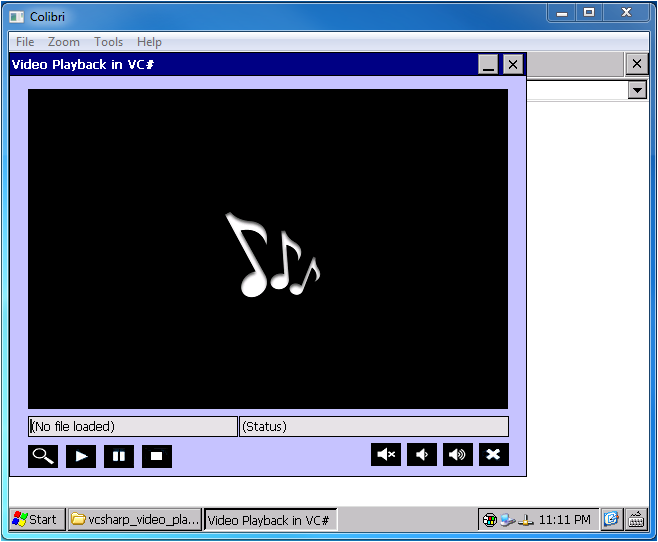Show desktop via taskbar desktop icon
This screenshot has width=658, height=542.
click(611, 519)
